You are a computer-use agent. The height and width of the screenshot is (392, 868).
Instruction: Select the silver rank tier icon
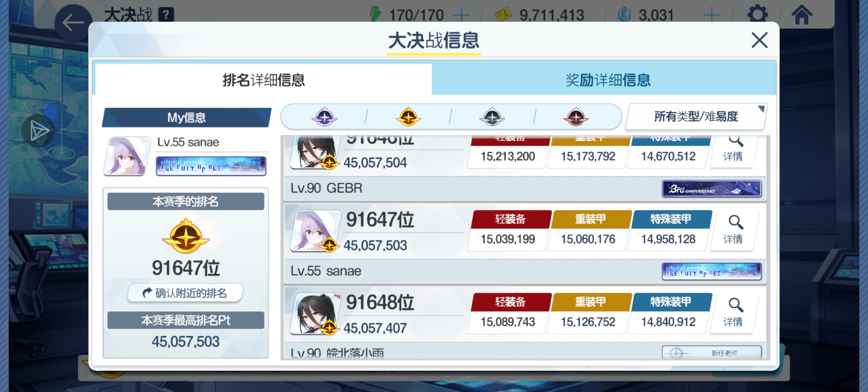492,117
